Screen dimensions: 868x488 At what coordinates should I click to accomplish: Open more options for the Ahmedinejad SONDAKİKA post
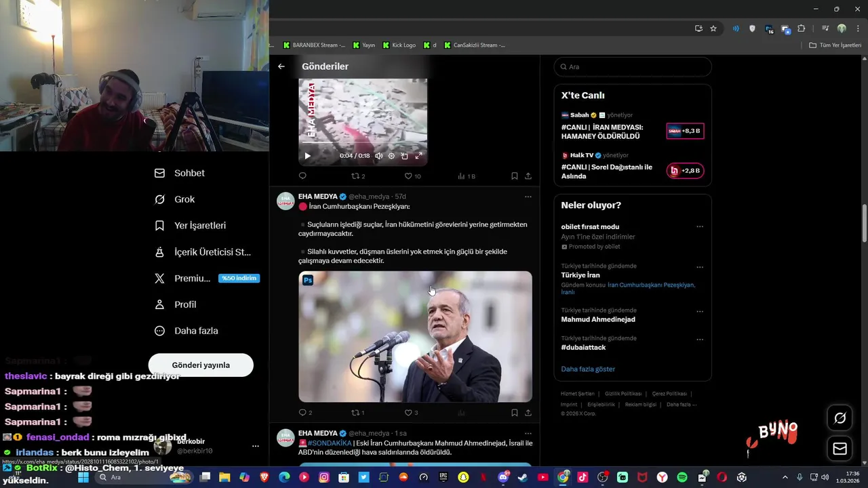coord(528,433)
